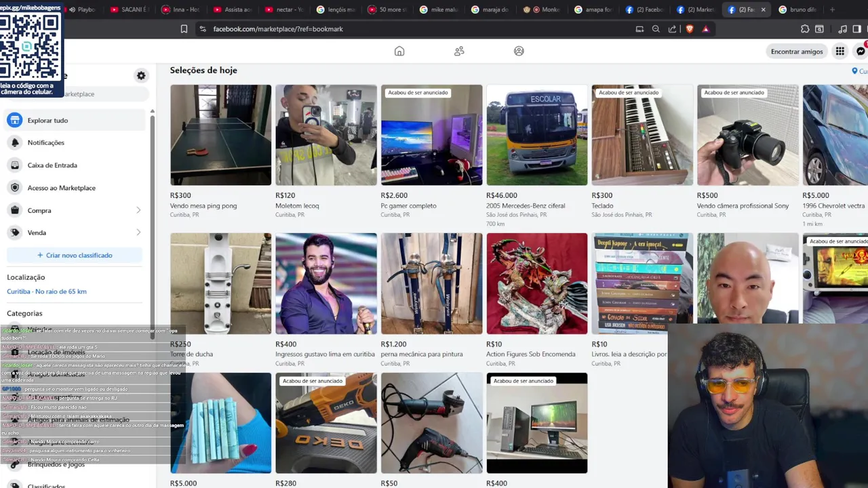Click the Seleções de hoje heading

(203, 70)
